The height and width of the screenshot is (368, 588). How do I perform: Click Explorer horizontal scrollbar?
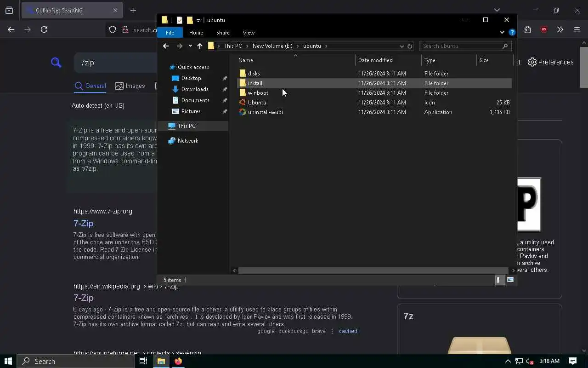(373, 270)
